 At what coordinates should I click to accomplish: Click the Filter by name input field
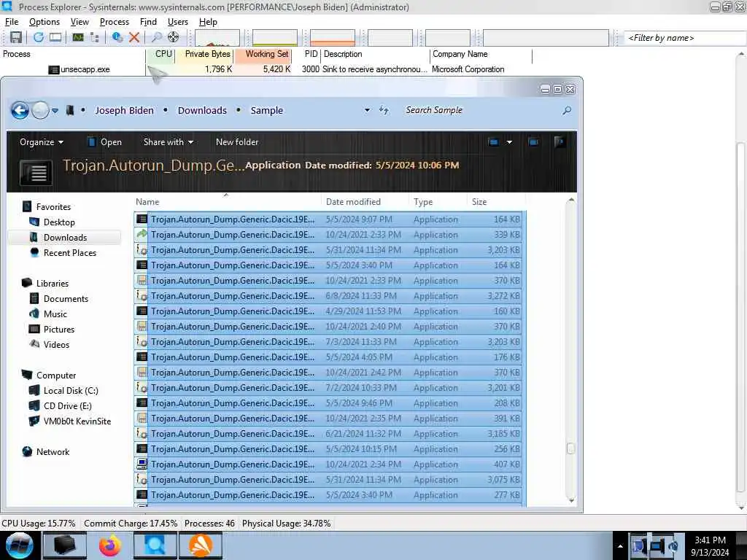684,38
